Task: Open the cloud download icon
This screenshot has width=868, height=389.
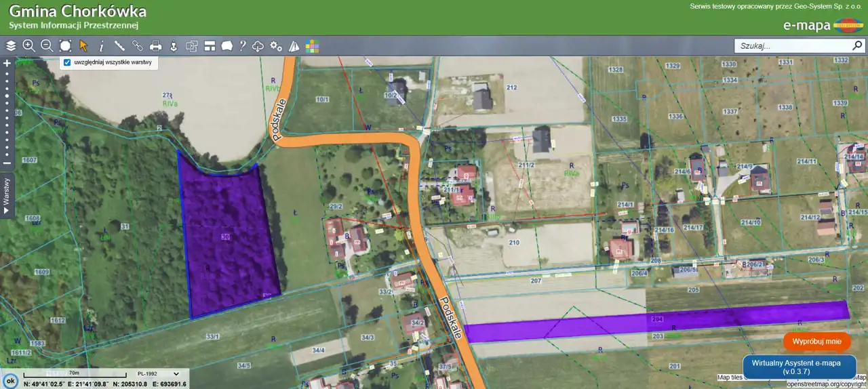Action: click(x=258, y=46)
